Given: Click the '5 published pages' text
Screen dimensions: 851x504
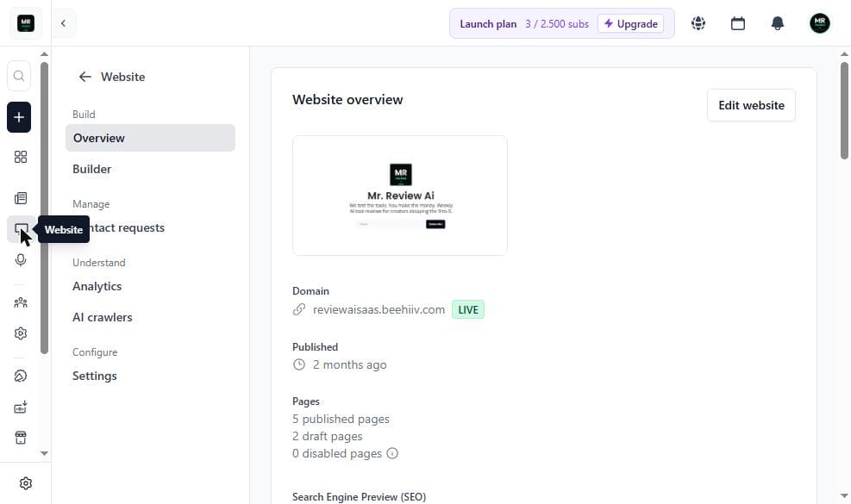Looking at the screenshot, I should click(341, 419).
